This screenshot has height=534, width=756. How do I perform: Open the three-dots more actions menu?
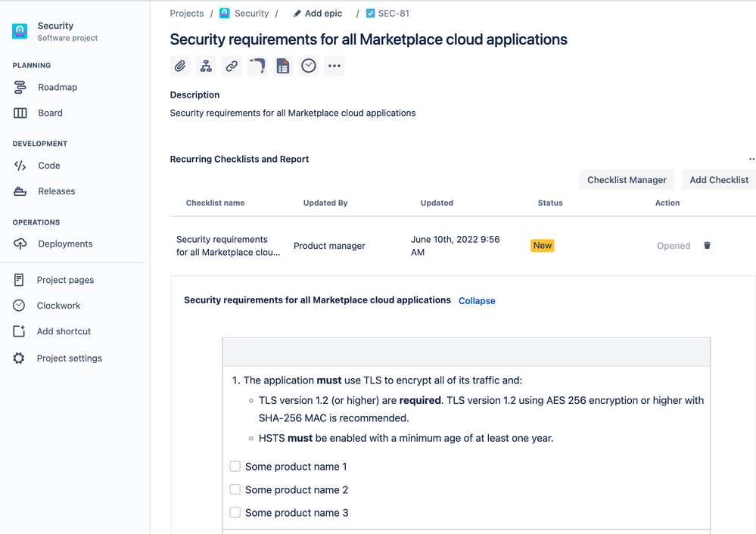334,66
